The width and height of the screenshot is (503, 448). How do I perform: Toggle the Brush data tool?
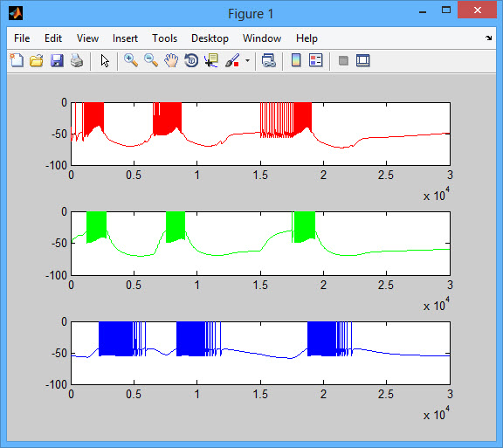(x=232, y=60)
